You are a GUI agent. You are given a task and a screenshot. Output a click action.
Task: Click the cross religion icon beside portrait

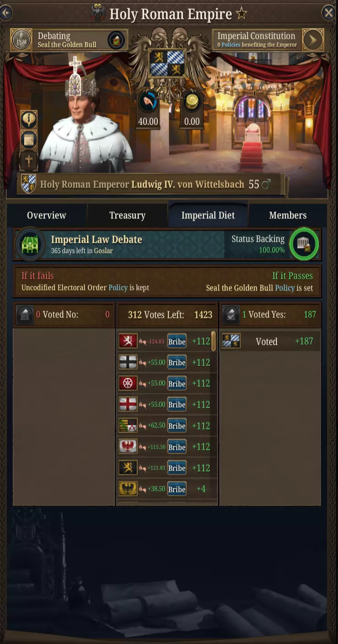[29, 161]
